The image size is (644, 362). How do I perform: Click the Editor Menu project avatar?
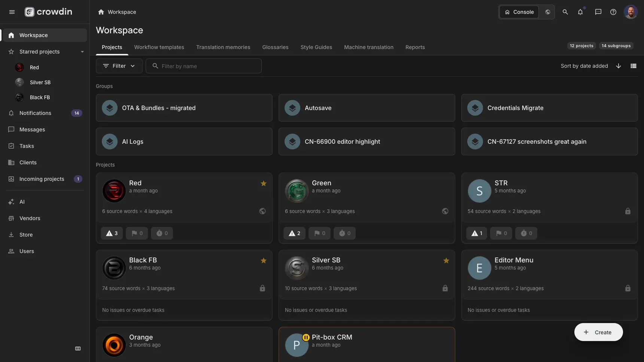click(480, 268)
